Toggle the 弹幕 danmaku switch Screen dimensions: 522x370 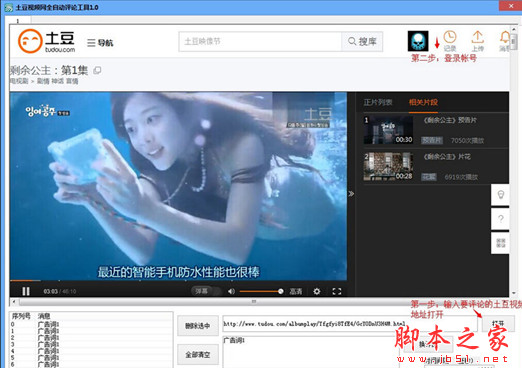pos(206,291)
